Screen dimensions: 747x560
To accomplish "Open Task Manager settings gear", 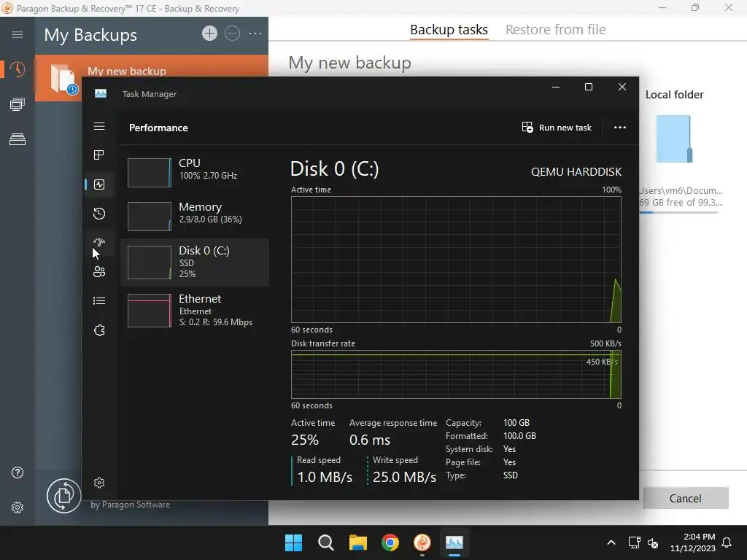I will [x=99, y=483].
